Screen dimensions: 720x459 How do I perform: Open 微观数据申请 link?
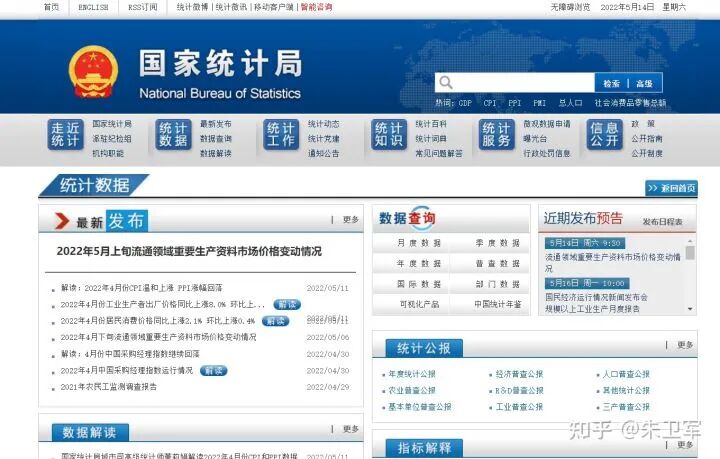(x=547, y=124)
